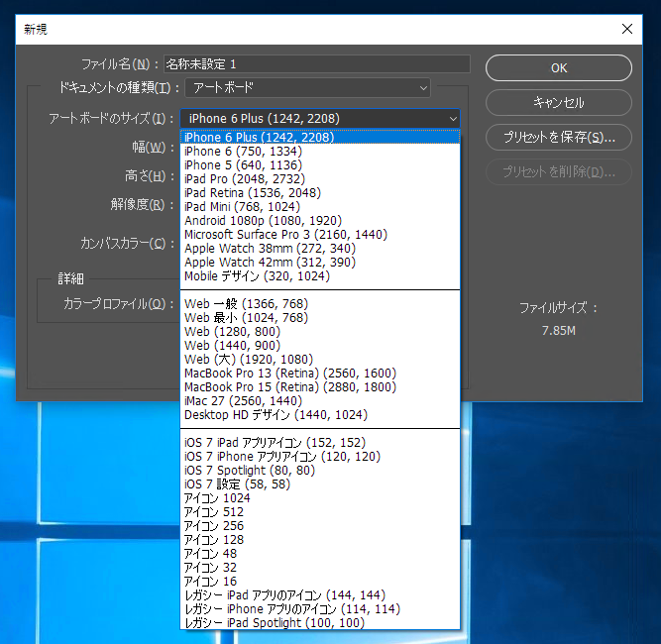Choose Microsoft Surface Pro 3 preset
The width and height of the screenshot is (661, 644).
[x=320, y=235]
